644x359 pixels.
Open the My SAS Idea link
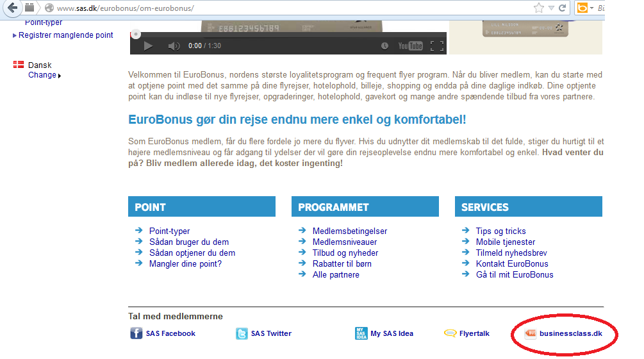(x=392, y=333)
